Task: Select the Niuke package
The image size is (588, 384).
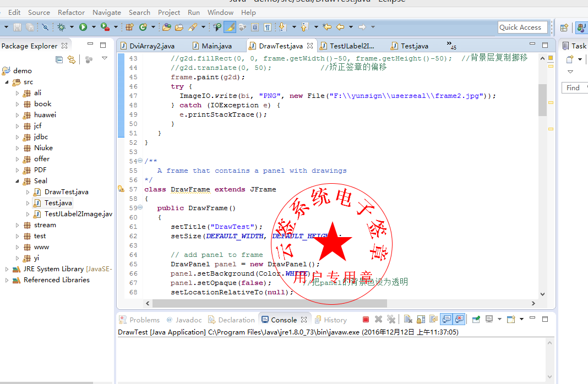Action: 38,148
